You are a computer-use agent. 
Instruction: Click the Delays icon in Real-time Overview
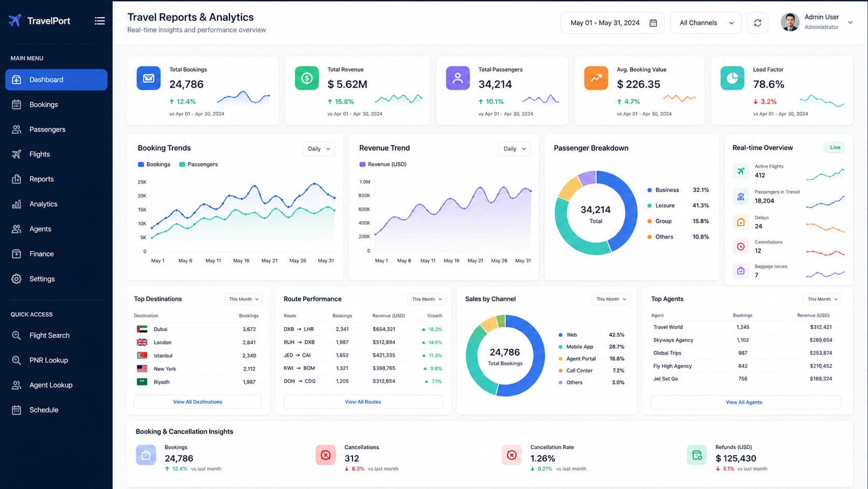(x=741, y=222)
